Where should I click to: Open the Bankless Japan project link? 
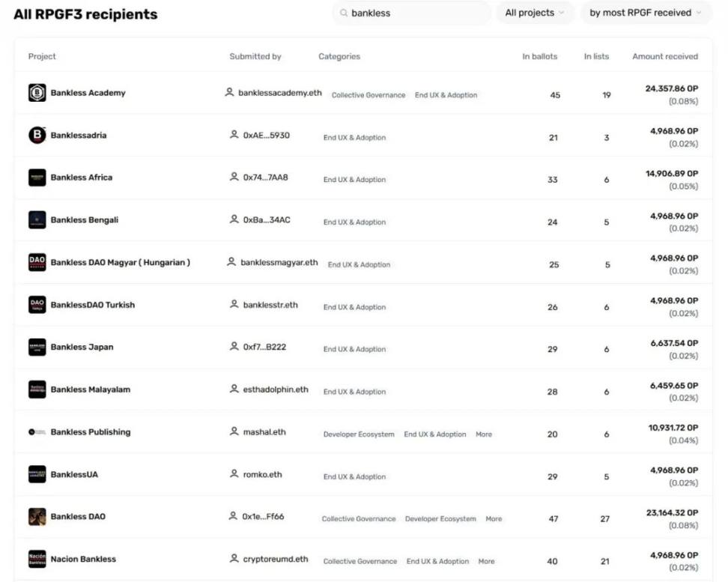[82, 347]
